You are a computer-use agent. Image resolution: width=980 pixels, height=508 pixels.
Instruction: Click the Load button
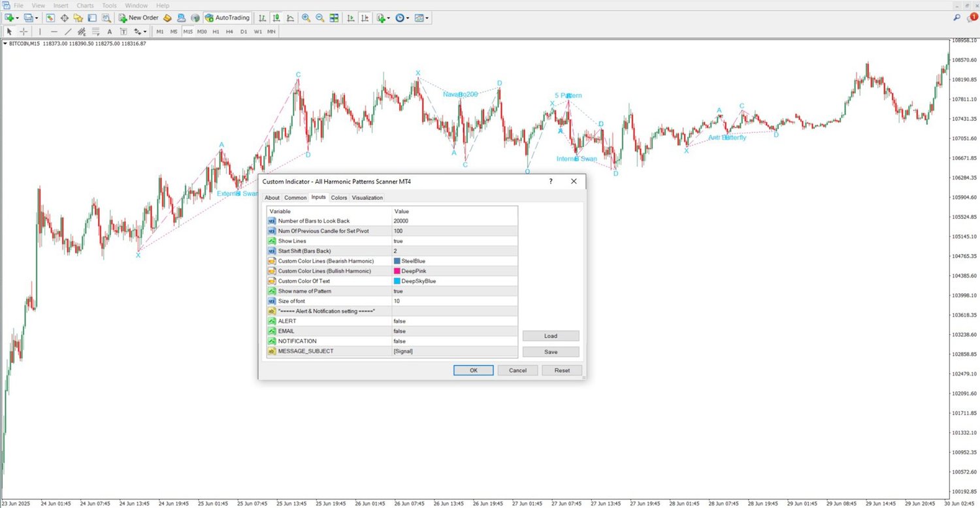551,336
